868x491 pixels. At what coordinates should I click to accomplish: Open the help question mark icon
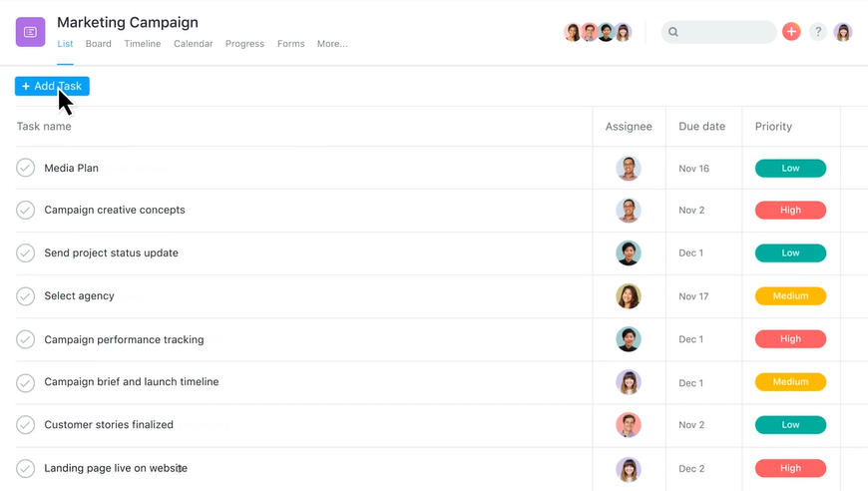(818, 32)
